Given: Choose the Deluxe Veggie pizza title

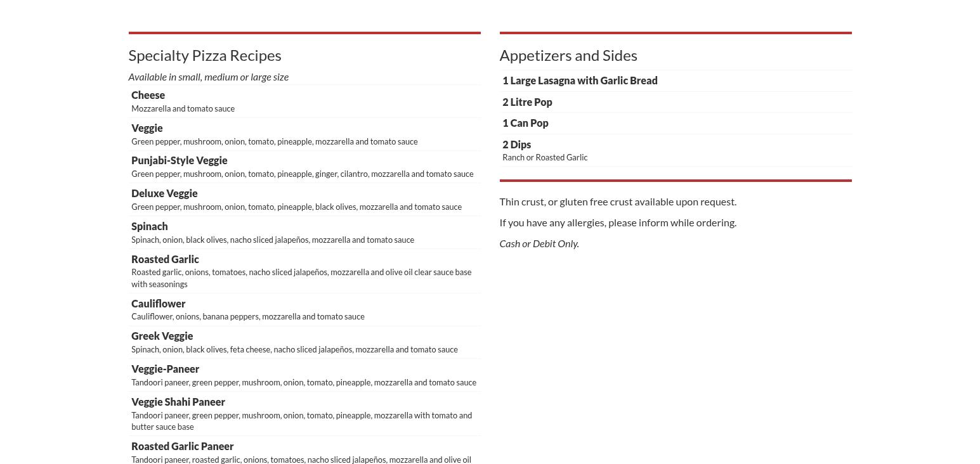Looking at the screenshot, I should pyautogui.click(x=164, y=193).
